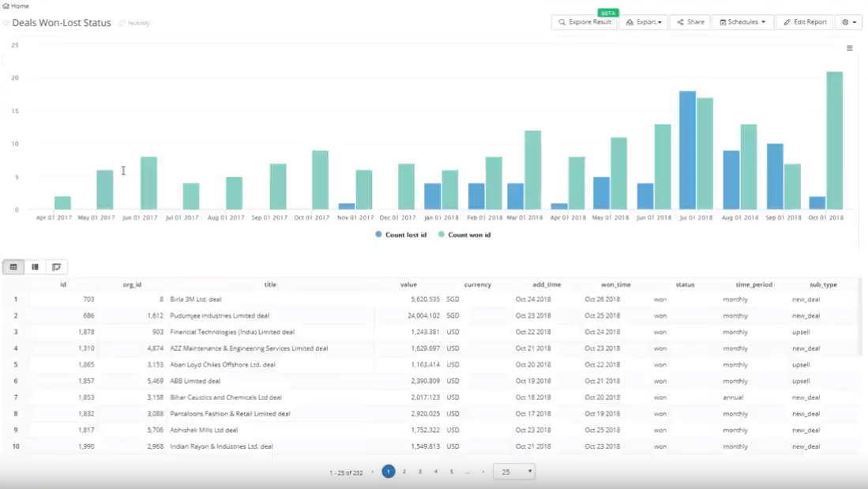Star the Deals Won-Lost Status report
Viewport: 868px width, 489px height.
(6, 23)
